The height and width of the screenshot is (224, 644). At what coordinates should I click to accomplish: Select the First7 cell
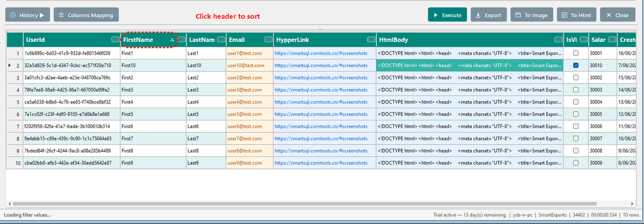[153, 138]
